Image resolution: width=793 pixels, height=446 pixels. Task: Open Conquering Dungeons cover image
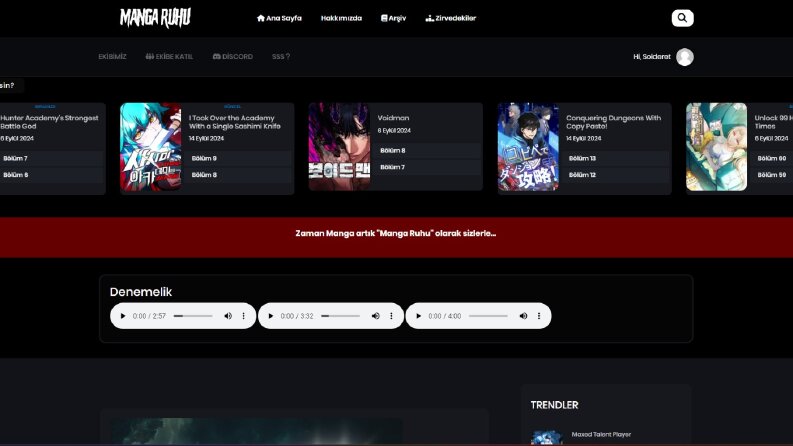(x=528, y=147)
